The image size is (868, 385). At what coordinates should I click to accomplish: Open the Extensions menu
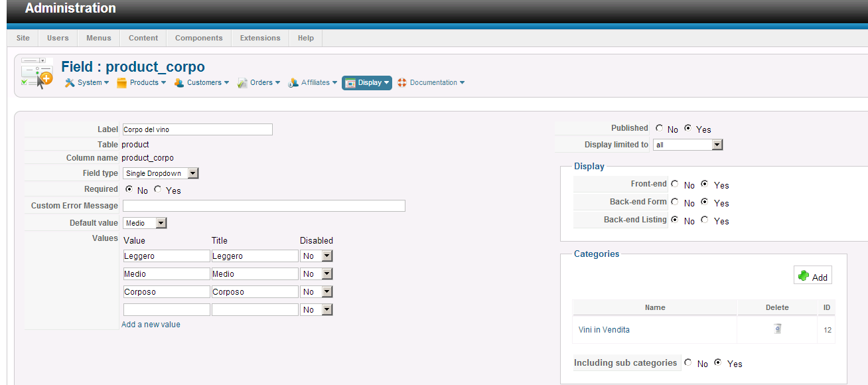260,38
